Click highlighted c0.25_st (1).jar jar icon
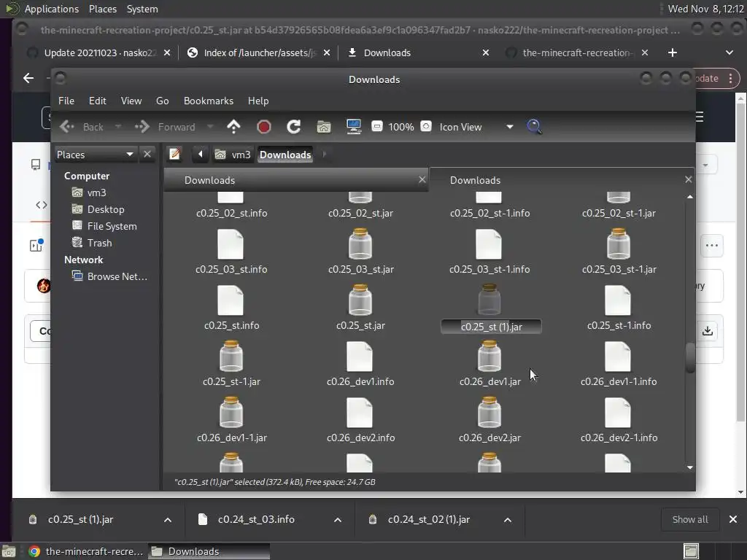This screenshot has width=747, height=560. [489, 300]
